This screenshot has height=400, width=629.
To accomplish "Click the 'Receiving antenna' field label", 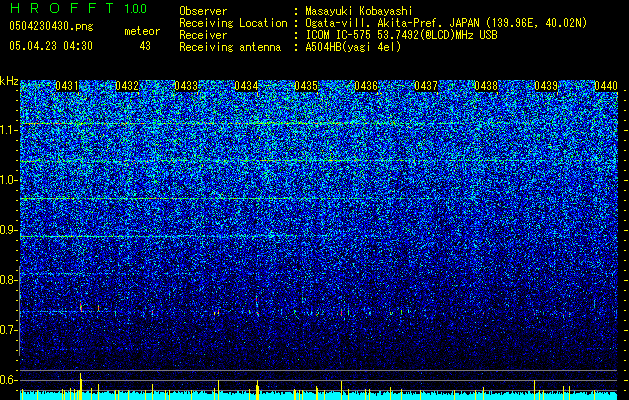I will click(x=230, y=47).
